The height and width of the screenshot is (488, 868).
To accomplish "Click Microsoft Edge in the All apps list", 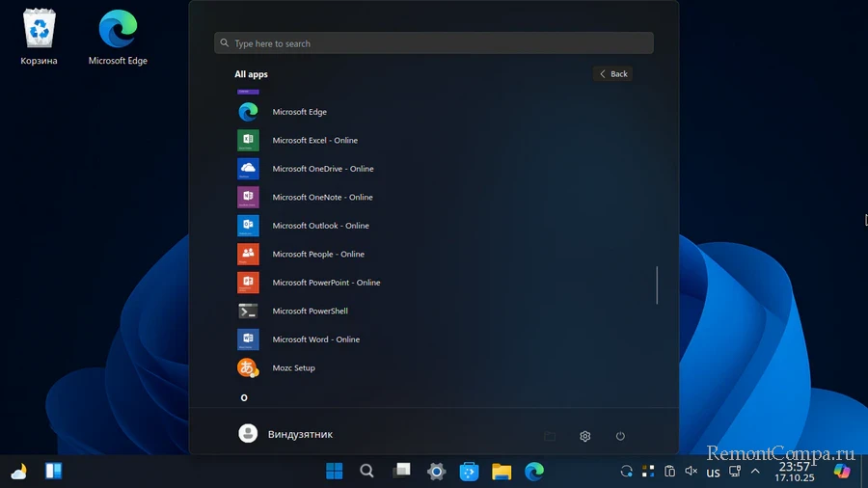I will pyautogui.click(x=299, y=112).
